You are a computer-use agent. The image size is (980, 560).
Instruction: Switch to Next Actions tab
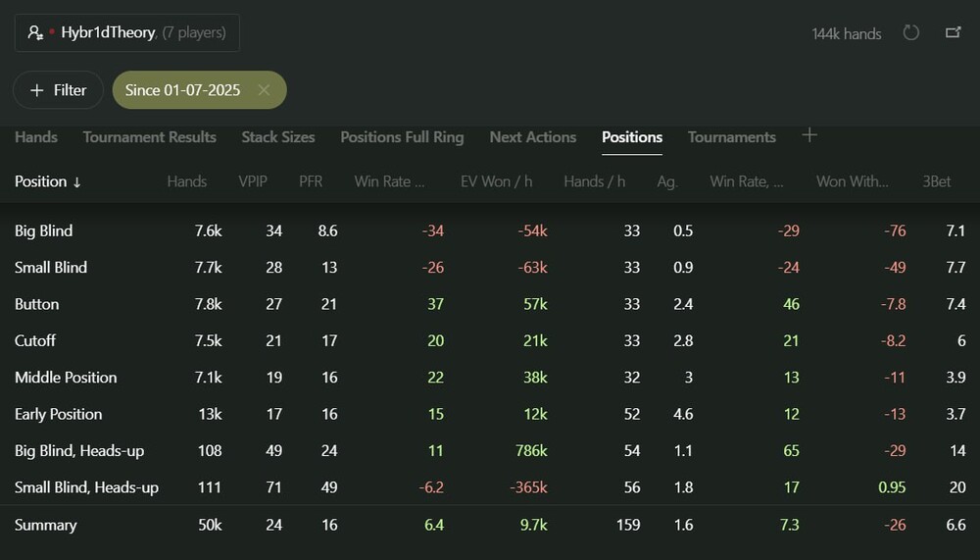[x=532, y=137]
